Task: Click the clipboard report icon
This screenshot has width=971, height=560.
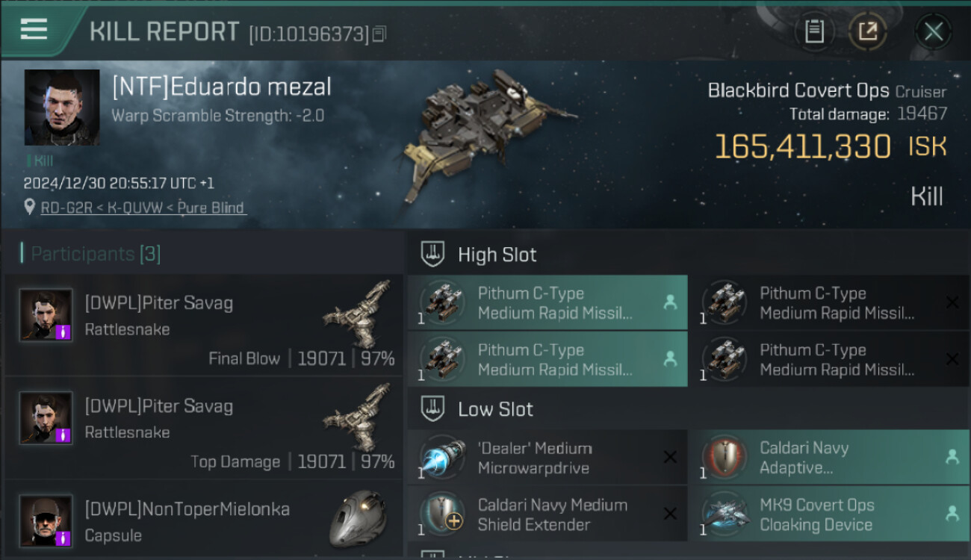Action: click(x=814, y=31)
